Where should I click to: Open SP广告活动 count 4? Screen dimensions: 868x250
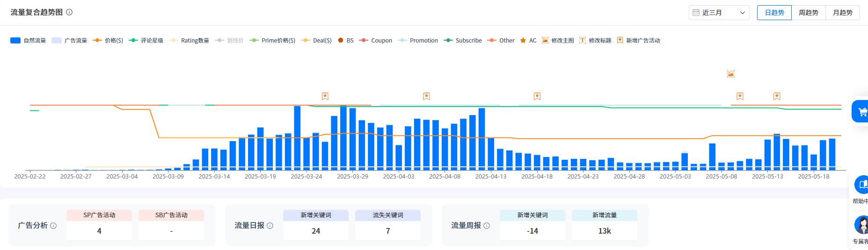coord(99,231)
